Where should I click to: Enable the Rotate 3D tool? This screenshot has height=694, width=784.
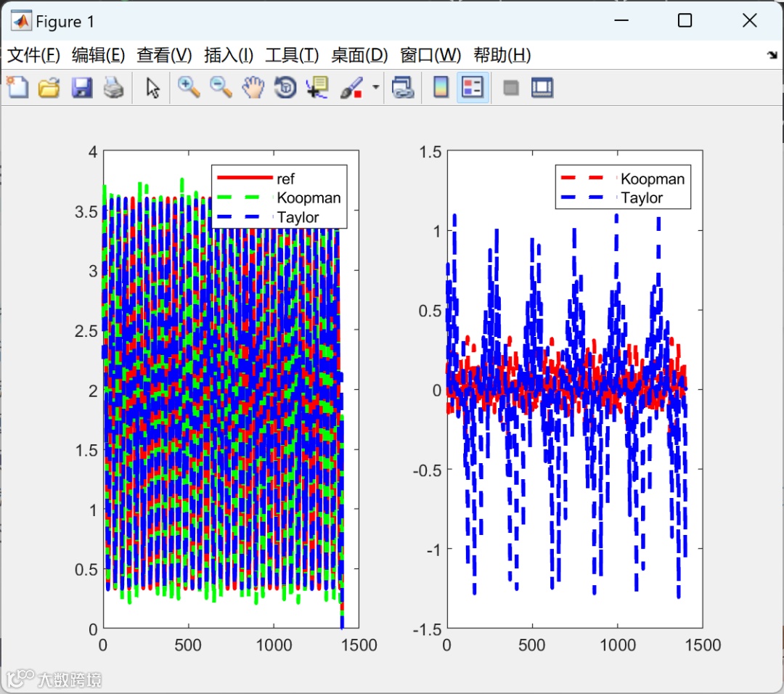coord(285,88)
